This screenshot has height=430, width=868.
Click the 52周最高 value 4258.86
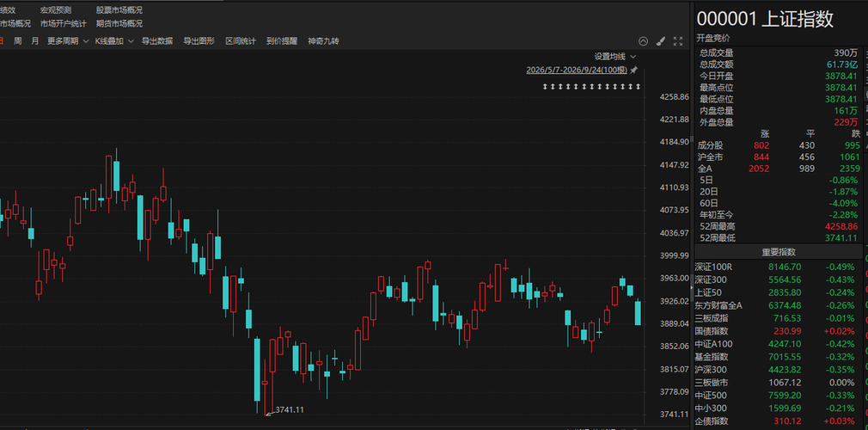[841, 227]
